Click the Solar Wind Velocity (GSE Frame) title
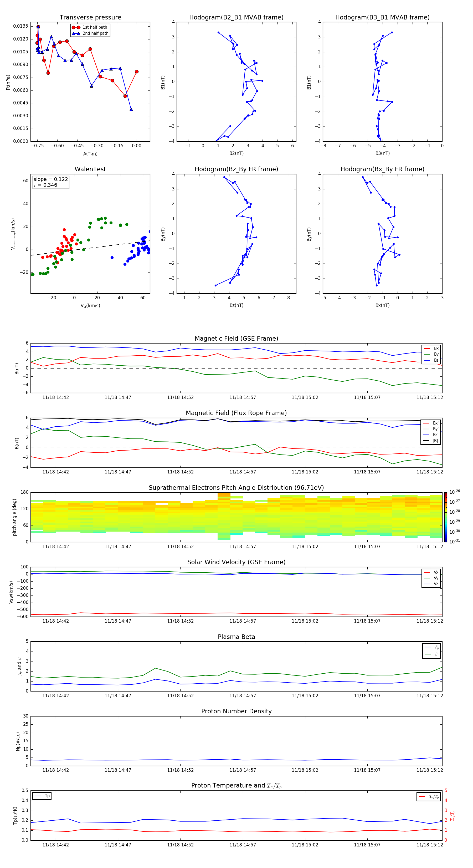The image size is (473, 868). click(x=236, y=562)
